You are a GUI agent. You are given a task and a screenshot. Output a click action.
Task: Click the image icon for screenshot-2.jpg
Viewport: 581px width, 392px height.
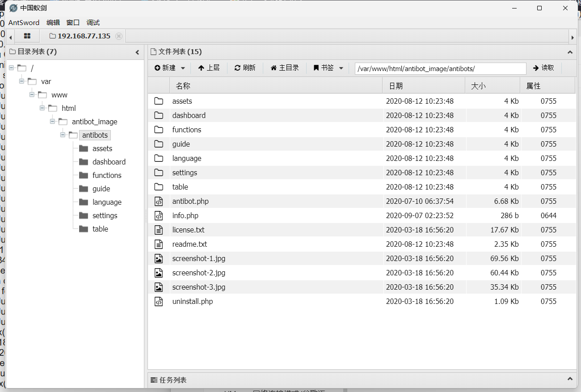(159, 273)
